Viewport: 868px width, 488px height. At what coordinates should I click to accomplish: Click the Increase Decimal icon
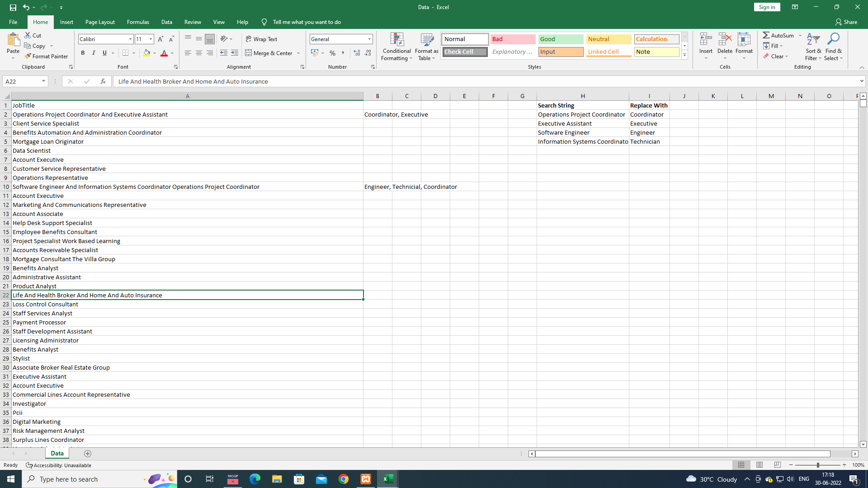[x=357, y=53]
